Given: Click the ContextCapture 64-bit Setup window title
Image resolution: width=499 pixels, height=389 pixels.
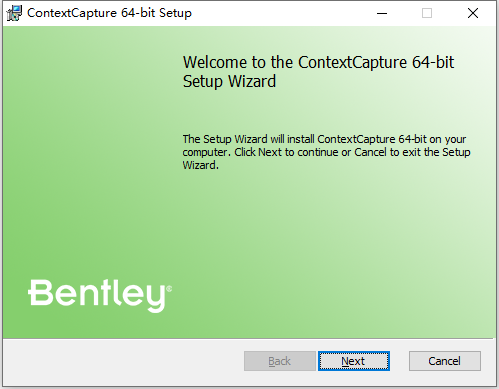Looking at the screenshot, I should tap(109, 13).
